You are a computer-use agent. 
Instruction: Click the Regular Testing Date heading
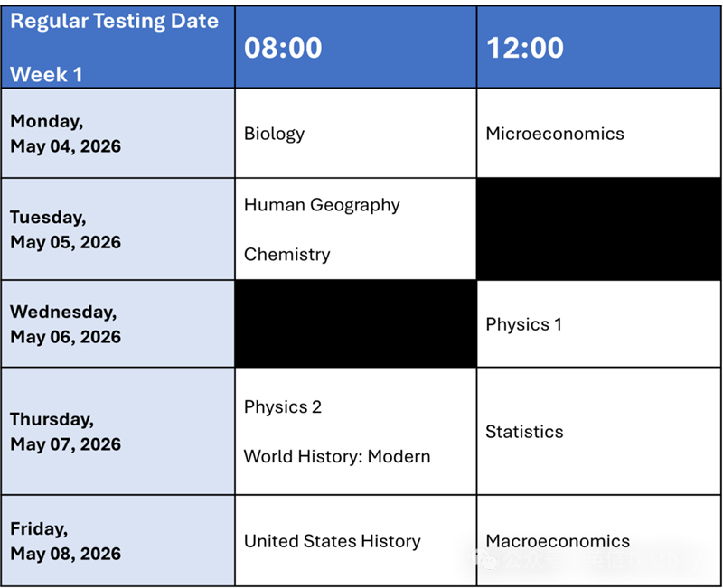click(x=115, y=22)
